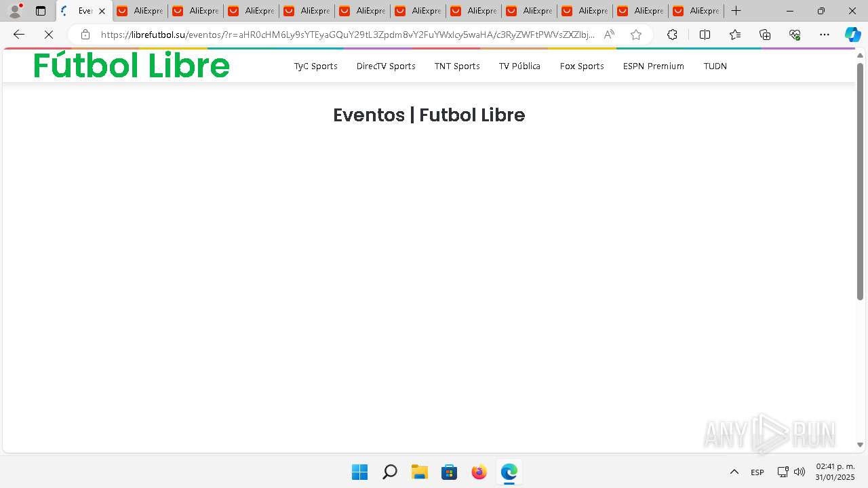The width and height of the screenshot is (868, 488).
Task: Open the taskbar Search magnifier
Action: (x=389, y=472)
